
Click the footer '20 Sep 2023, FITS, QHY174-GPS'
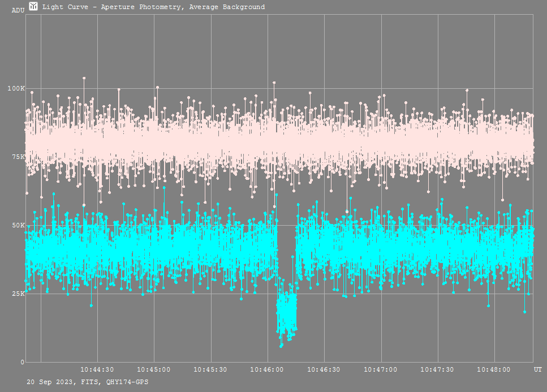tap(87, 382)
